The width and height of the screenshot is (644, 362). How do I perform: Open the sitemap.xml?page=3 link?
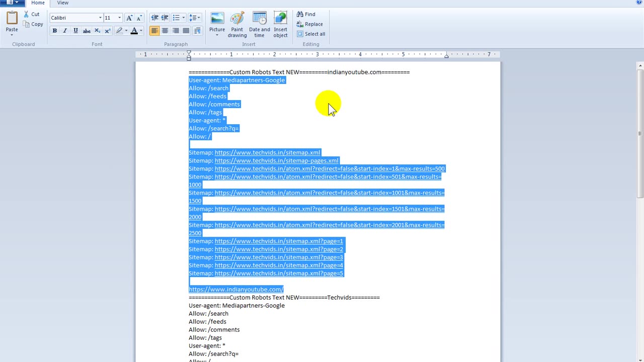279,257
